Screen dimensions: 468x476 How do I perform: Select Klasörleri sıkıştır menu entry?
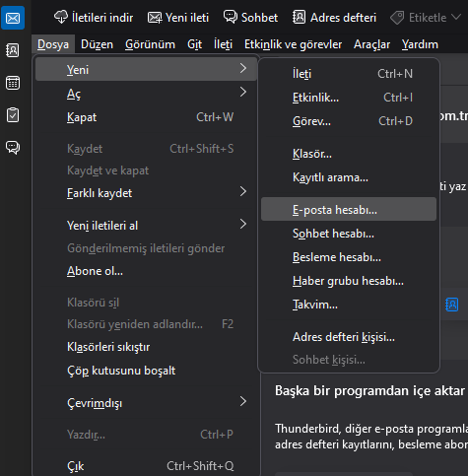146,347
